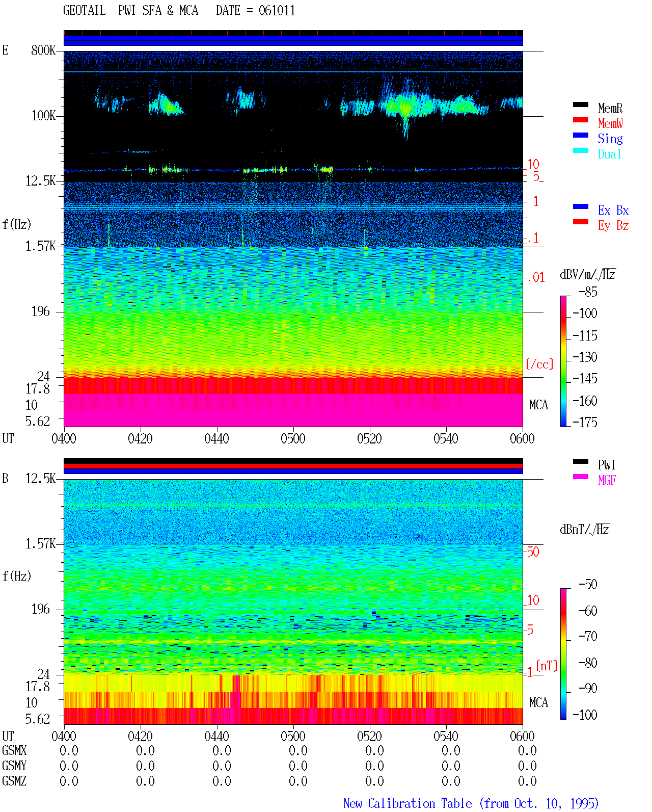Click the blue mode status bar above the E spectrogram
Screen dimensions: 652x812
coord(293,40)
